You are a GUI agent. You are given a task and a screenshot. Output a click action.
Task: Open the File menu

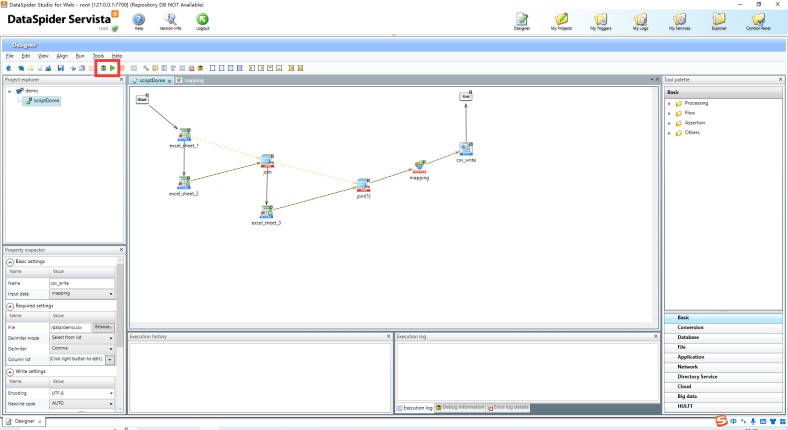(10, 56)
